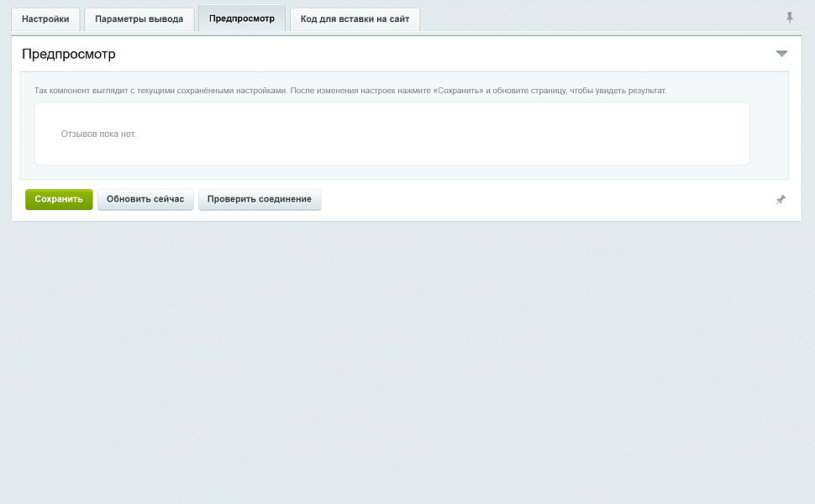
Task: Click the white header bar right of the Предпросмотр title
Action: pos(442,54)
